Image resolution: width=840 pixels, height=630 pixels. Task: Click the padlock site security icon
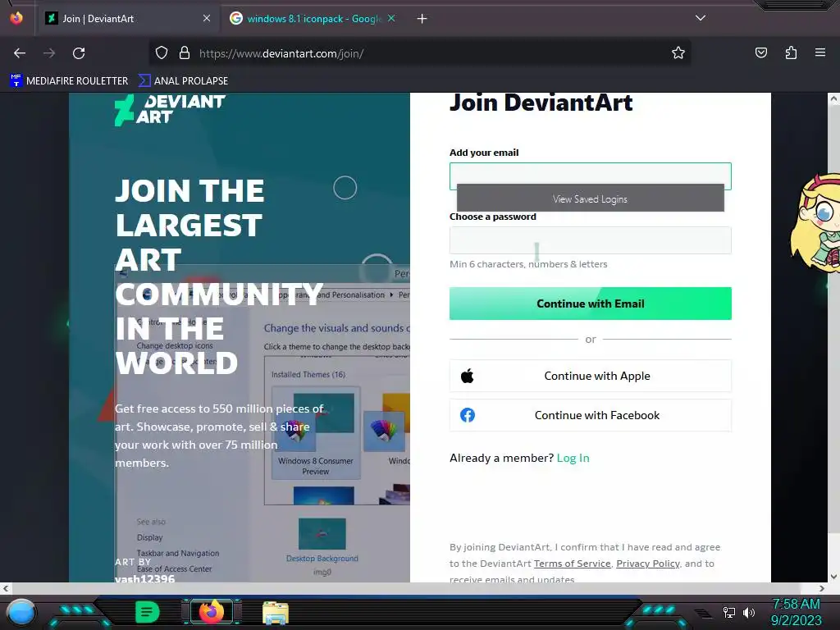185,52
